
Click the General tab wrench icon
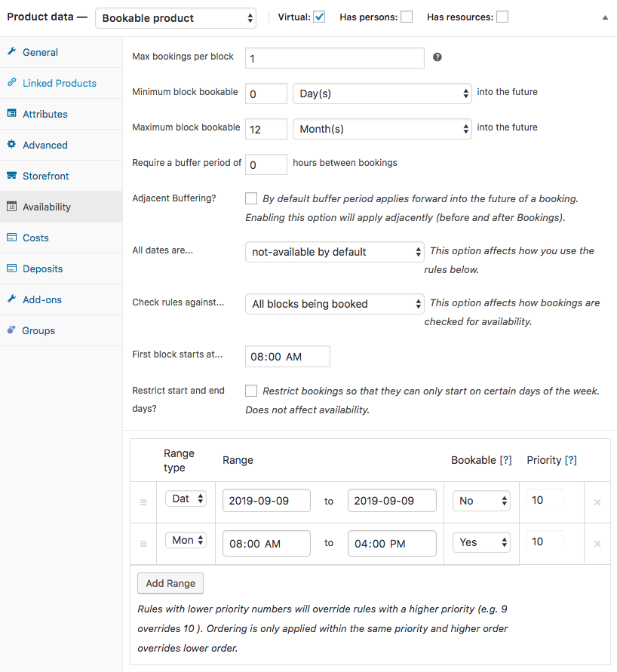coord(11,51)
